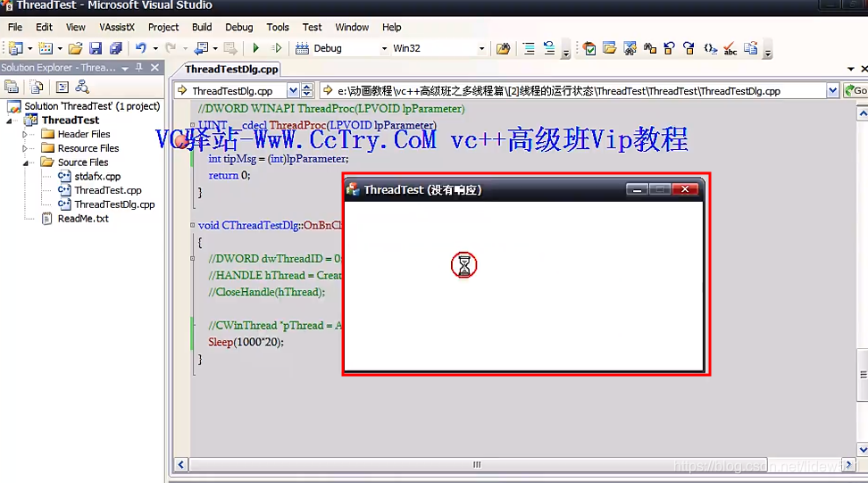This screenshot has height=483, width=868.
Task: Open the Tools menu
Action: click(278, 27)
